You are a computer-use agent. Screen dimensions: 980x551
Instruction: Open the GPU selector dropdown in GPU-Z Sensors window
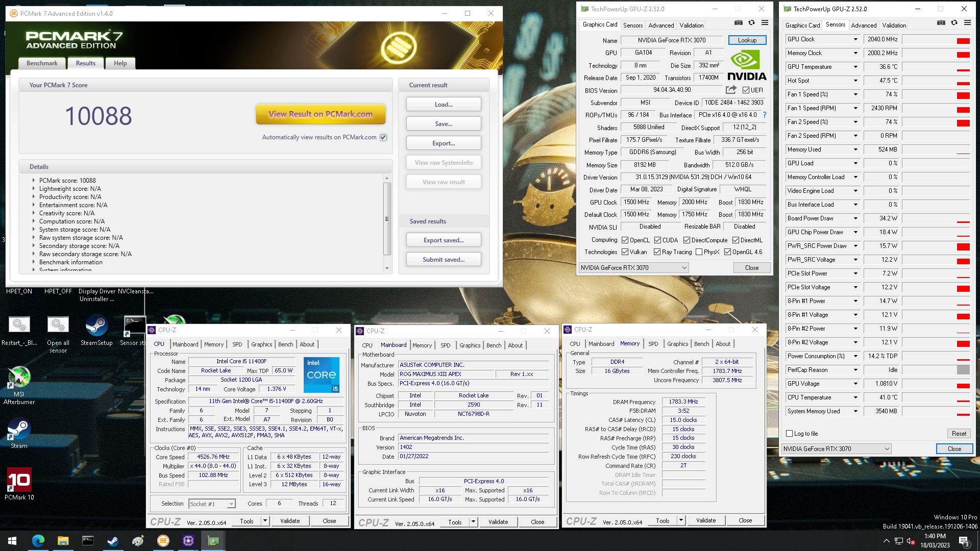(x=837, y=449)
